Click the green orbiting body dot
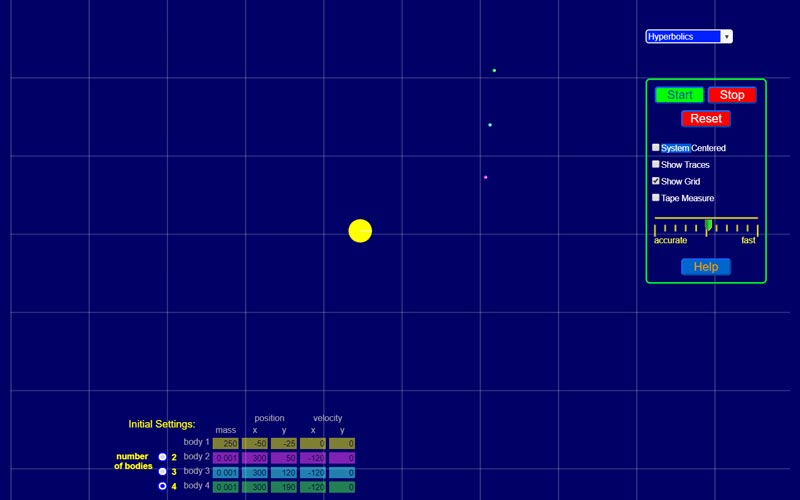 (494, 70)
